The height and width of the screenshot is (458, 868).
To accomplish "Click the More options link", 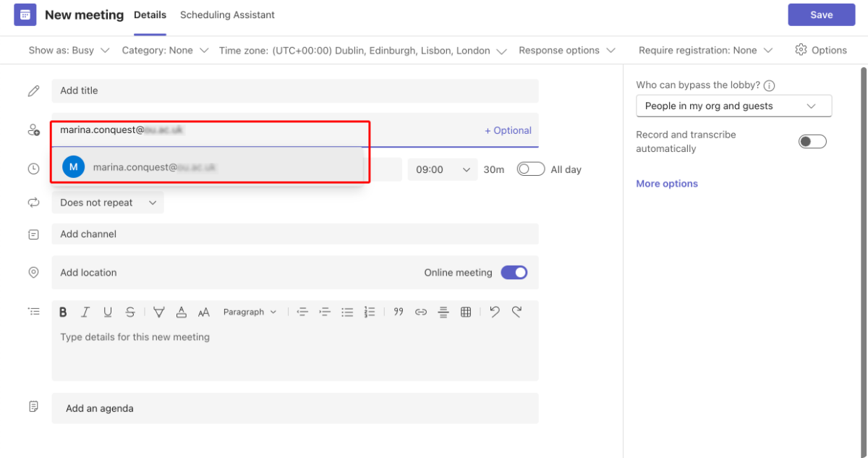I will pyautogui.click(x=666, y=183).
